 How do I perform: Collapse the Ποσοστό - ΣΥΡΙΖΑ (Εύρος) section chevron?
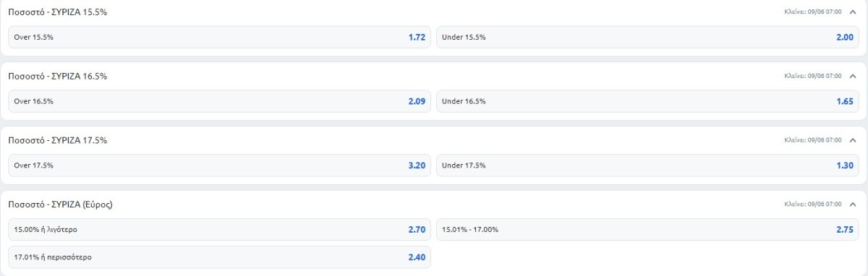pos(853,204)
